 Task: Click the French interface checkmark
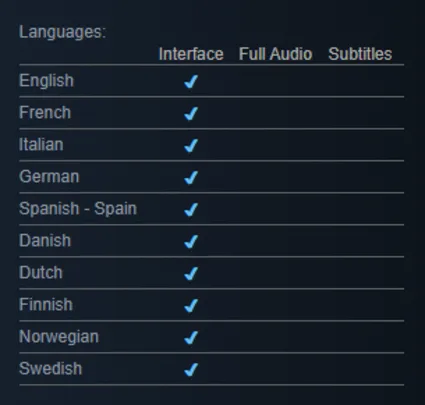coord(191,113)
